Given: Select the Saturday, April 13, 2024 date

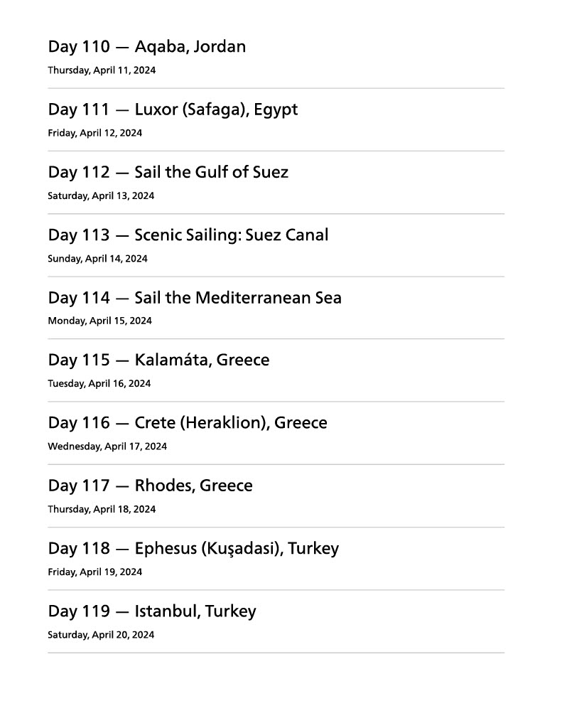Looking at the screenshot, I should [101, 196].
